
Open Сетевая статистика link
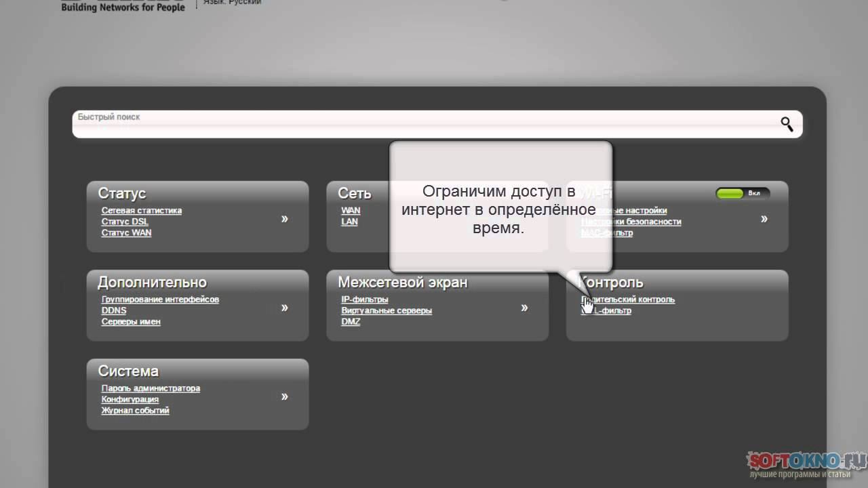click(x=142, y=211)
